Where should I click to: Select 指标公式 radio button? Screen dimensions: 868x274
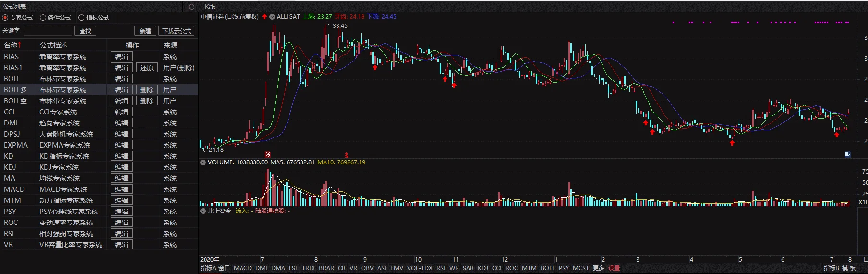[x=81, y=18]
